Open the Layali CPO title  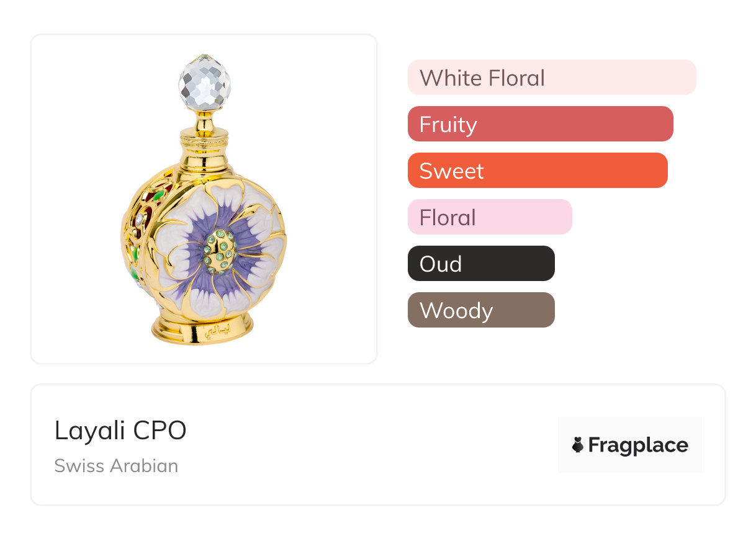pos(120,431)
